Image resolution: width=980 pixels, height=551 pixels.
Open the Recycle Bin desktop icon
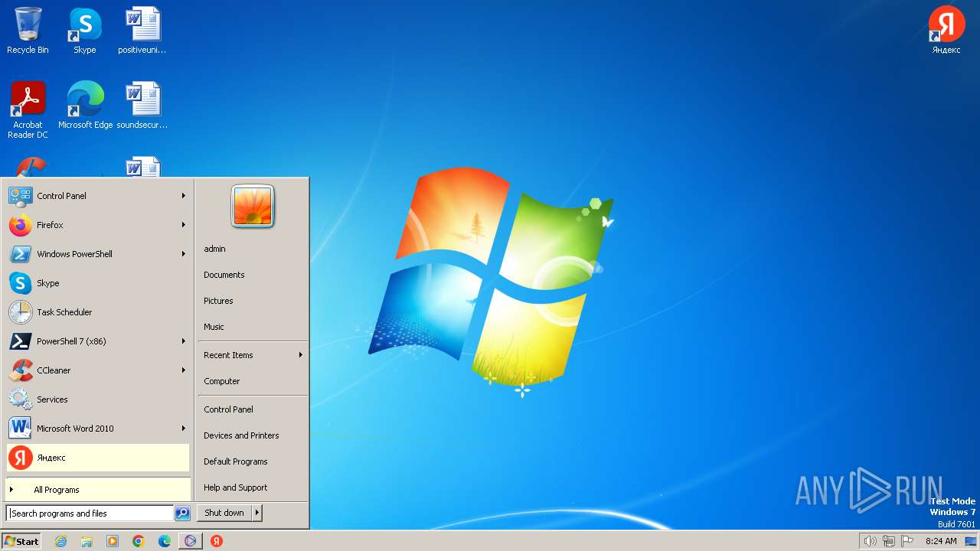pos(28,31)
